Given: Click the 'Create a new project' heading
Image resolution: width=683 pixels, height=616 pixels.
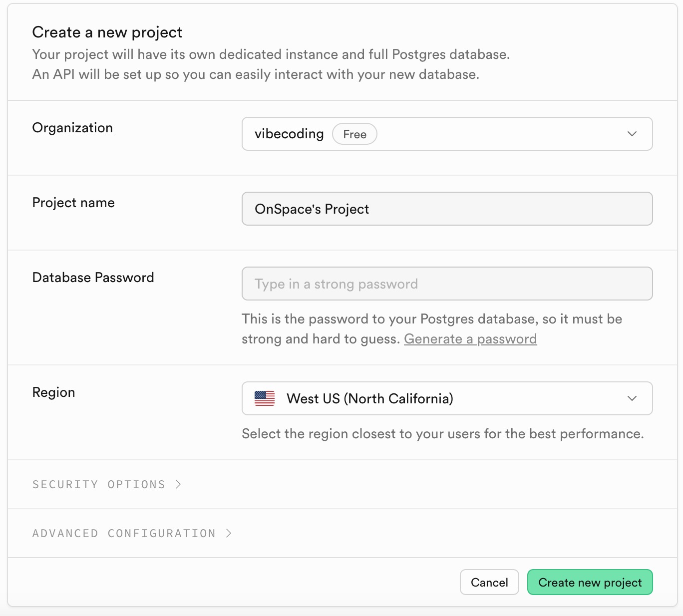Looking at the screenshot, I should (x=107, y=32).
